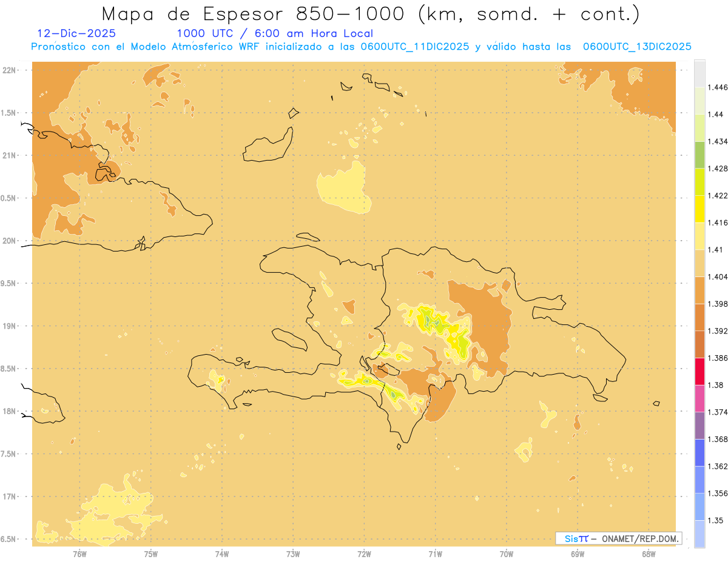
Task: Click the 68W longitude axis label
Action: pos(649,554)
